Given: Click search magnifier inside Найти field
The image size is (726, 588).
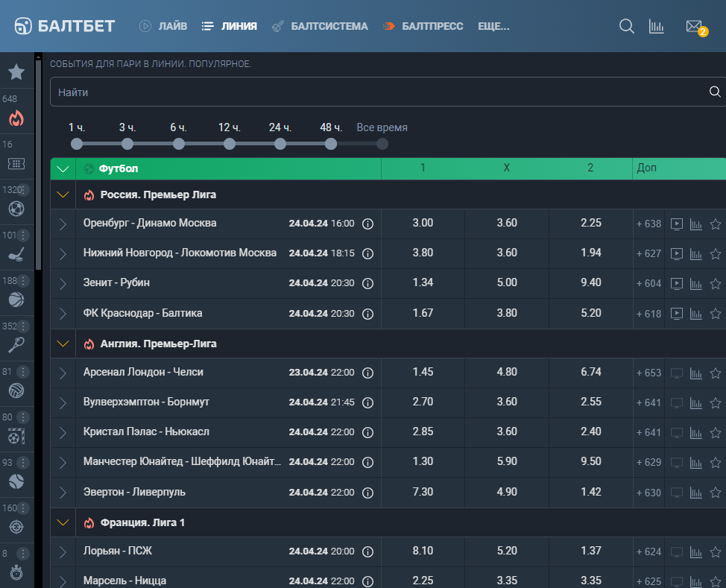Looking at the screenshot, I should click(x=715, y=92).
